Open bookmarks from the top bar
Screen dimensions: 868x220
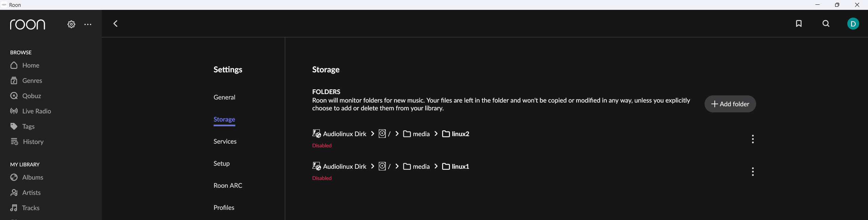799,23
